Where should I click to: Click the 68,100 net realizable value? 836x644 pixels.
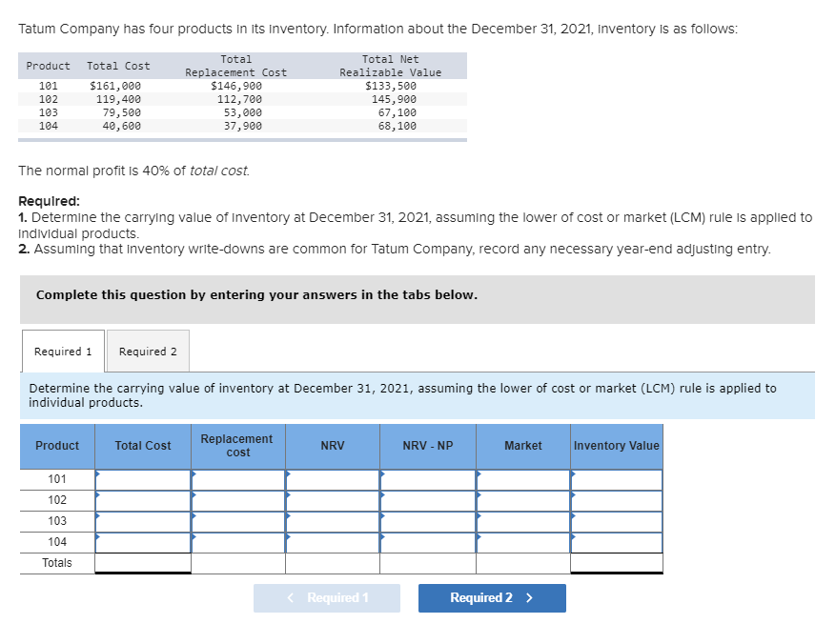point(398,126)
